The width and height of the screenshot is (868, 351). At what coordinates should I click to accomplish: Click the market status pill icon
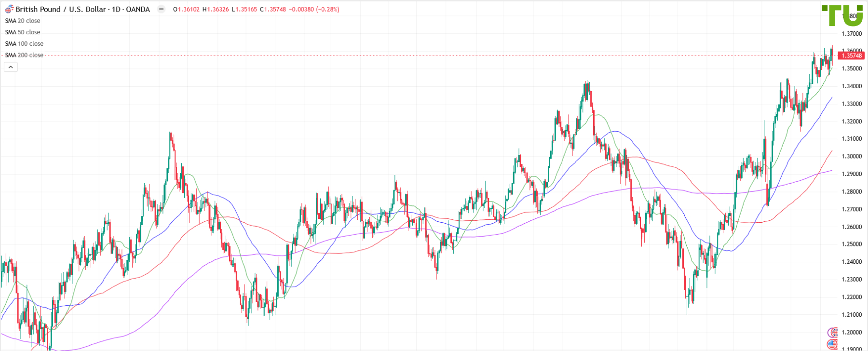pos(161,9)
